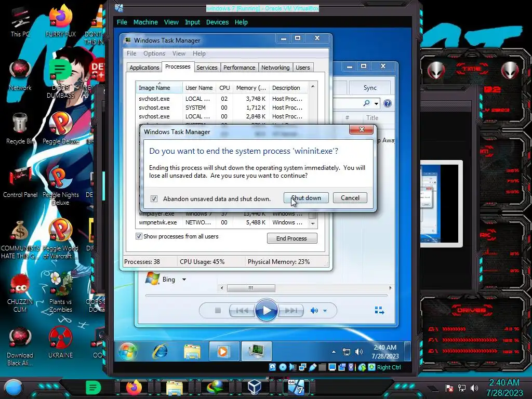Image resolution: width=532 pixels, height=399 pixels.
Task: Select svchost.exe row using 3,748 K
Action: pos(221,99)
